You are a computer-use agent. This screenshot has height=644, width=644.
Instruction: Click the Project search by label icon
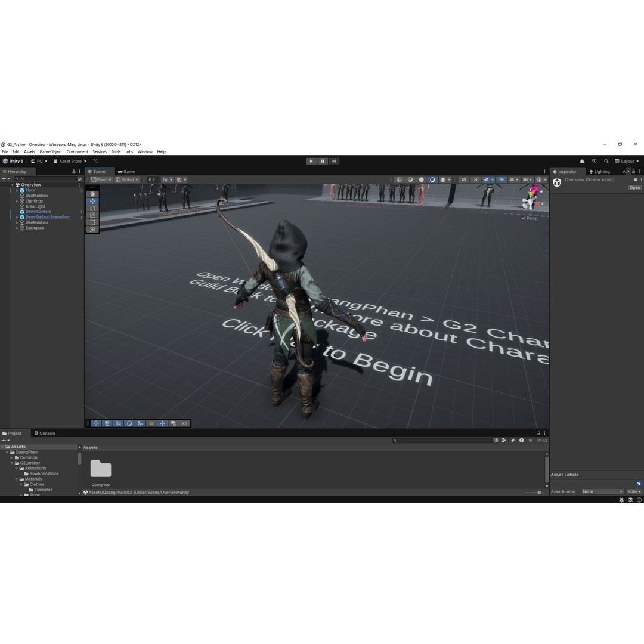tap(513, 440)
